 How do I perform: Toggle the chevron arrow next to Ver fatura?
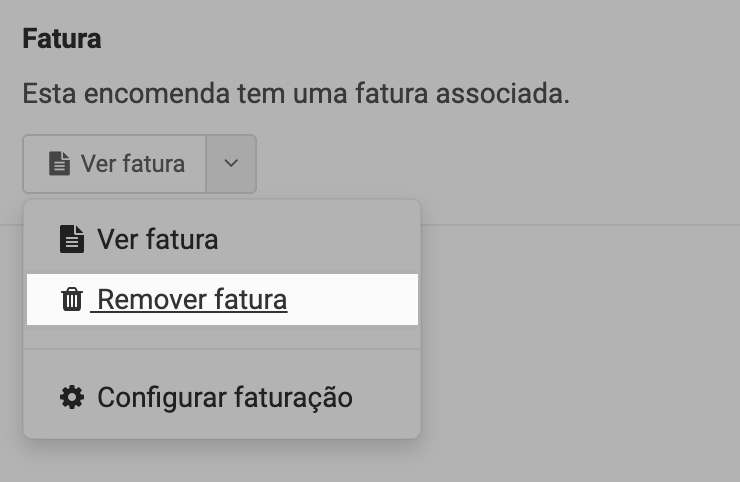point(231,163)
